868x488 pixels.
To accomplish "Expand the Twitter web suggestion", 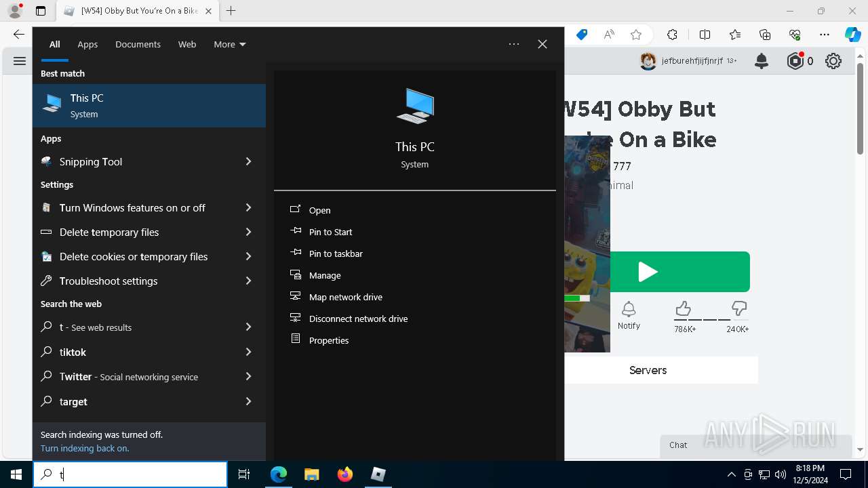I will pyautogui.click(x=248, y=376).
